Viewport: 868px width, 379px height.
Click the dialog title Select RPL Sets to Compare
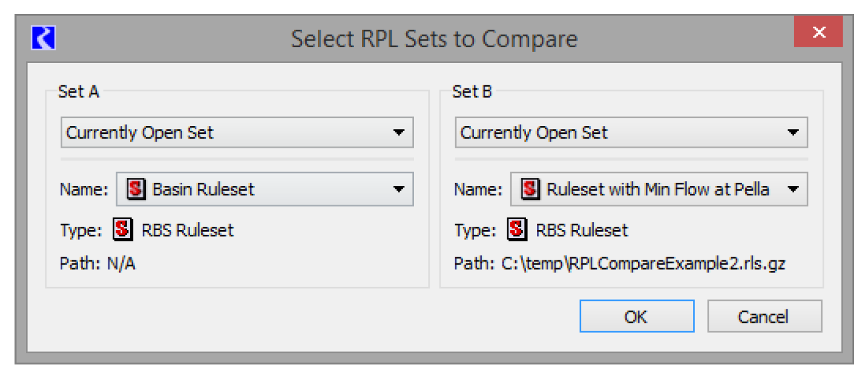tap(434, 39)
